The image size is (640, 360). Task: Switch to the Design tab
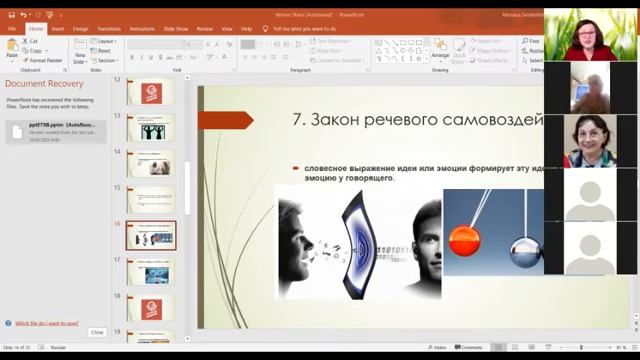pos(80,29)
